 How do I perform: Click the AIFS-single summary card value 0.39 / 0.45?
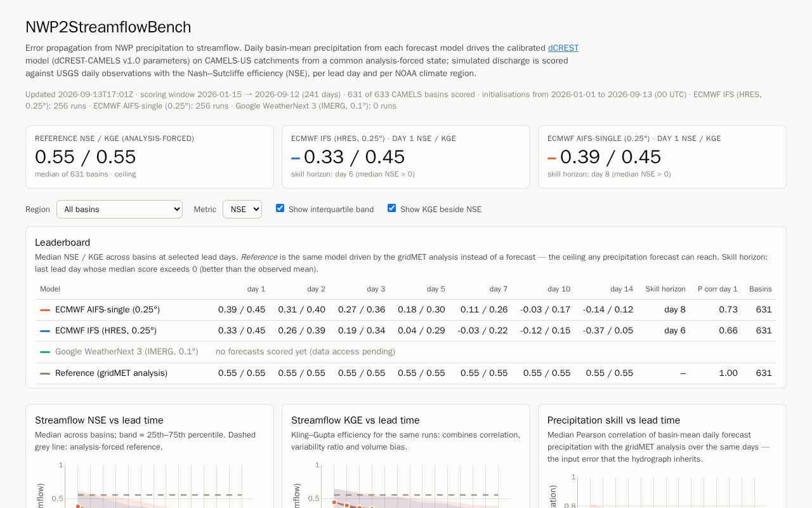(610, 157)
